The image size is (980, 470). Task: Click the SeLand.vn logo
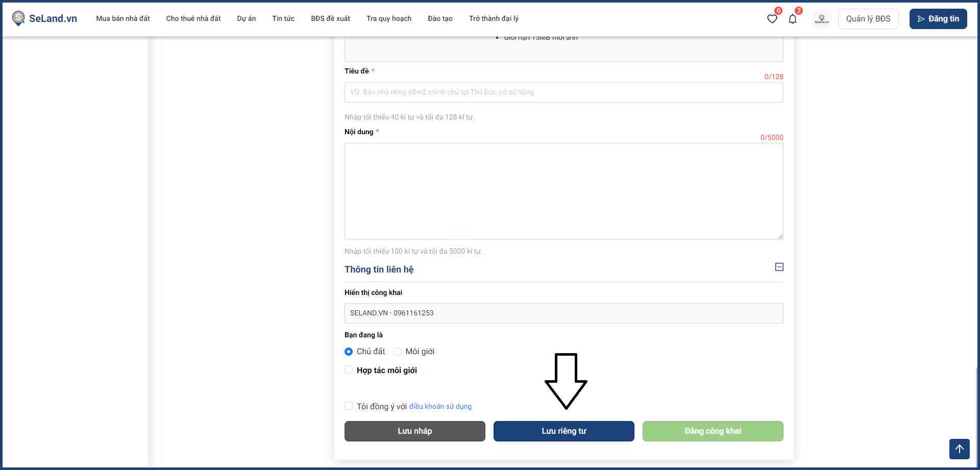point(44,18)
